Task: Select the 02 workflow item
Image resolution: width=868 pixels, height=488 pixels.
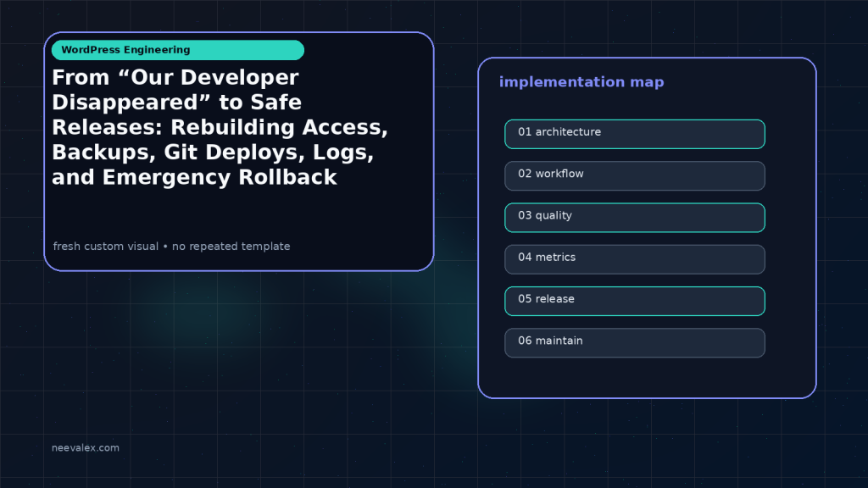Action: pyautogui.click(x=634, y=176)
